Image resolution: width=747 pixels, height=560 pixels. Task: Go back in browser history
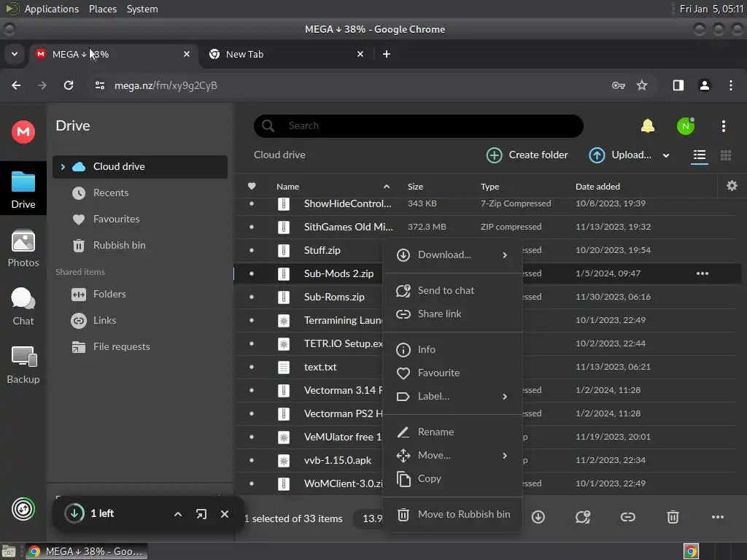[x=16, y=85]
